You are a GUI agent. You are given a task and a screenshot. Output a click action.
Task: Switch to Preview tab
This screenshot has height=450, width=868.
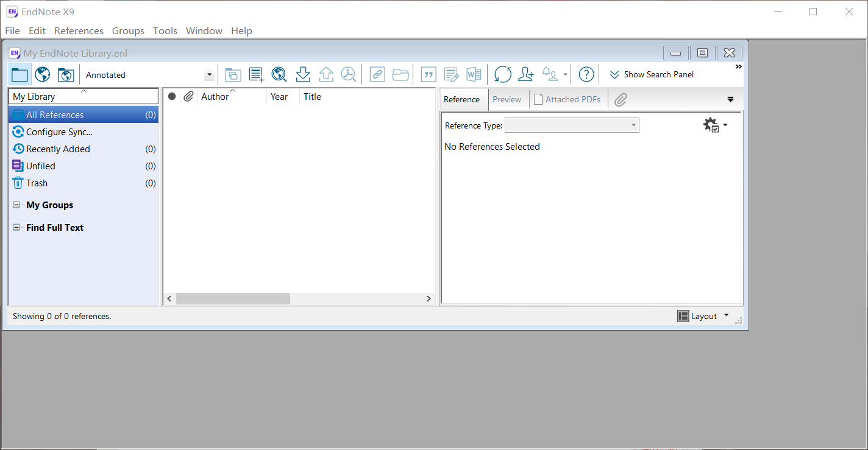[x=507, y=99]
